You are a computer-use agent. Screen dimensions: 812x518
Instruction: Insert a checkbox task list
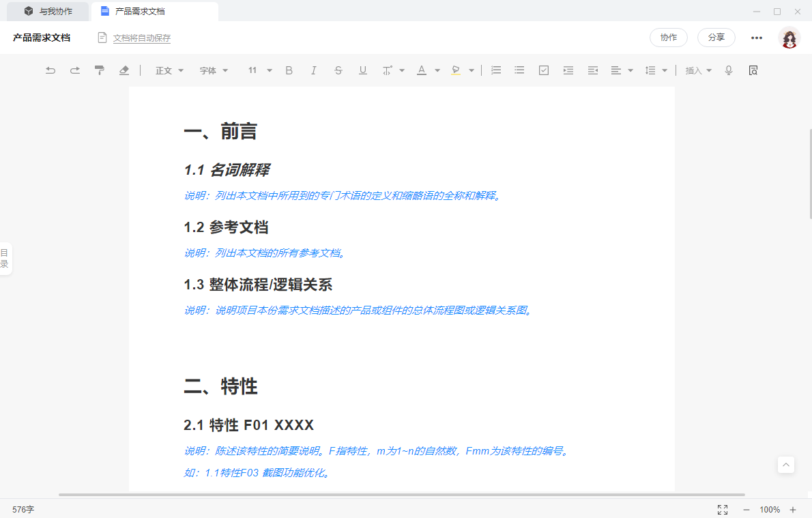(x=544, y=70)
